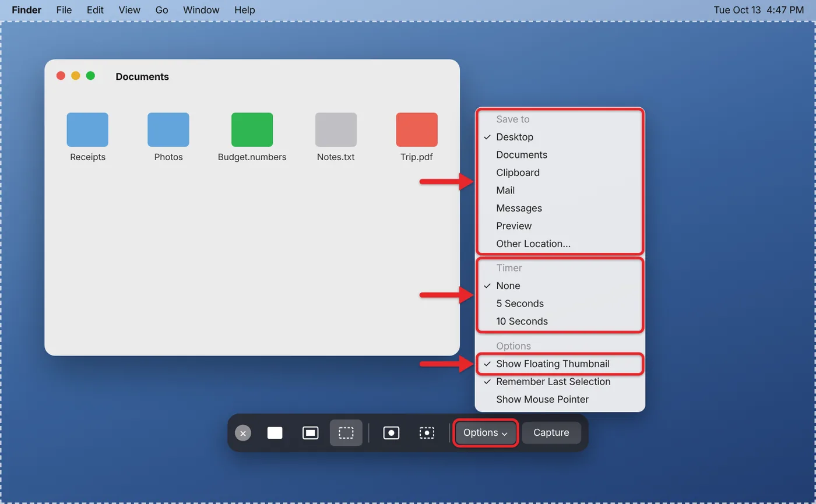Zoom the Documents window with green button
The image size is (816, 504).
(90, 76)
